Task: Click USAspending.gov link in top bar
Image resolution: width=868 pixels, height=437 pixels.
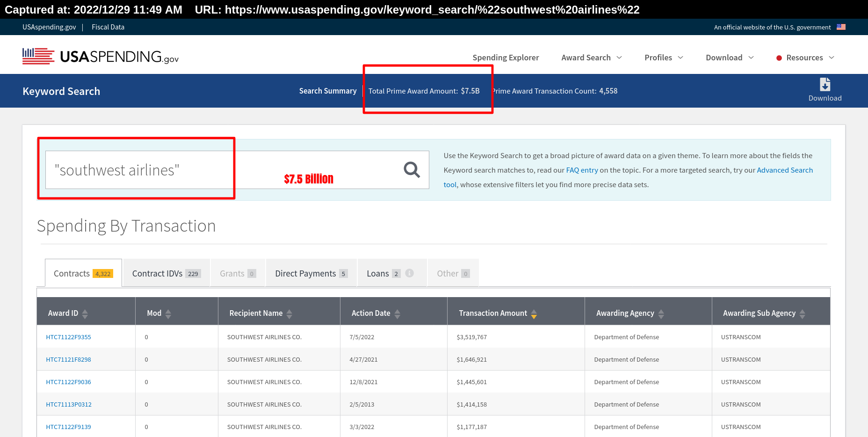Action: tap(49, 27)
